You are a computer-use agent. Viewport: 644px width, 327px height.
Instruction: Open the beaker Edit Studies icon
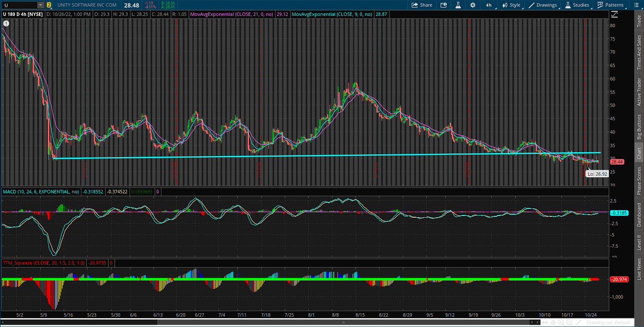pyautogui.click(x=458, y=5)
